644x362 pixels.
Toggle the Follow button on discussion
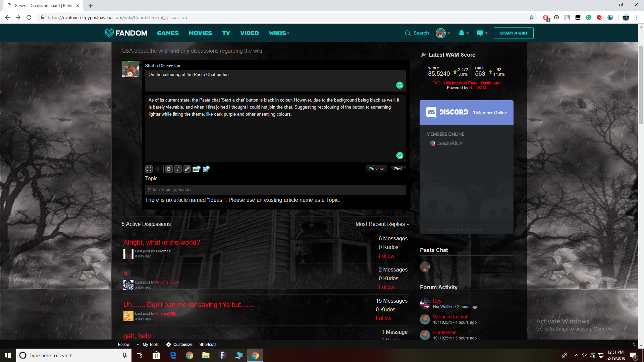click(x=387, y=255)
